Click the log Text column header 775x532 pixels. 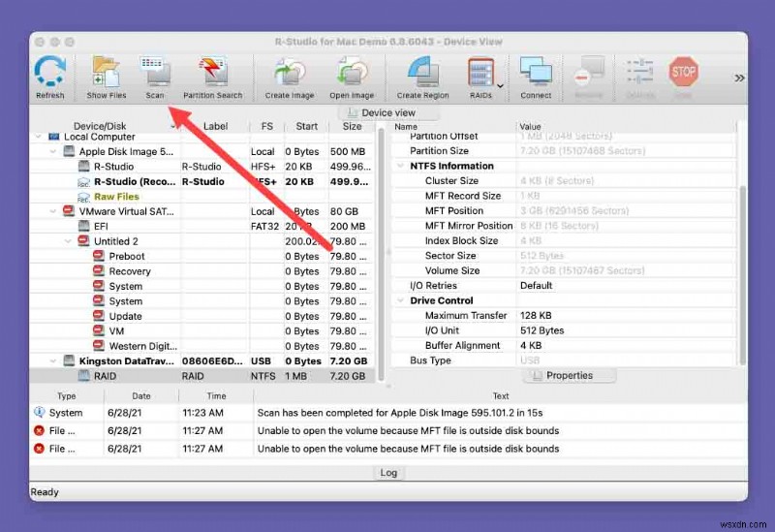tap(500, 396)
